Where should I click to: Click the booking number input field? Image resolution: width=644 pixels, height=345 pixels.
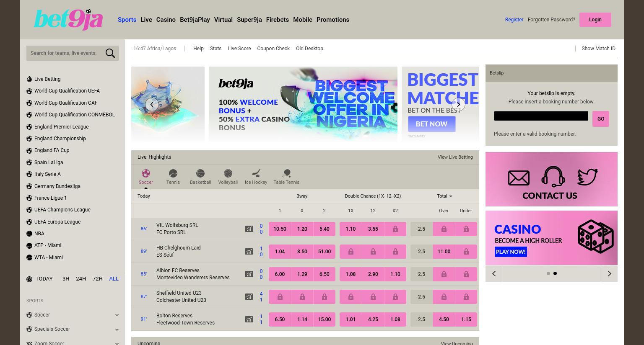(541, 116)
